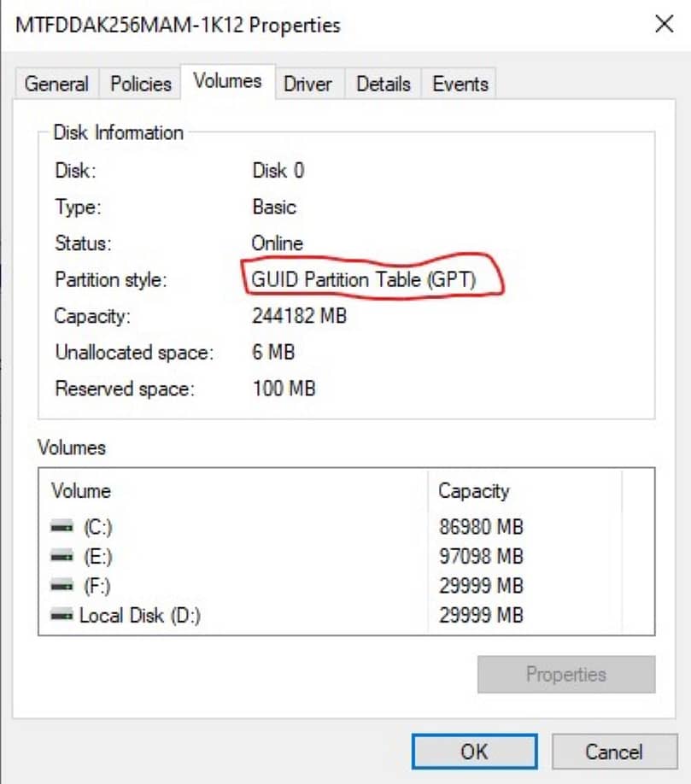Open the Details tab
The width and height of the screenshot is (691, 784).
point(383,83)
